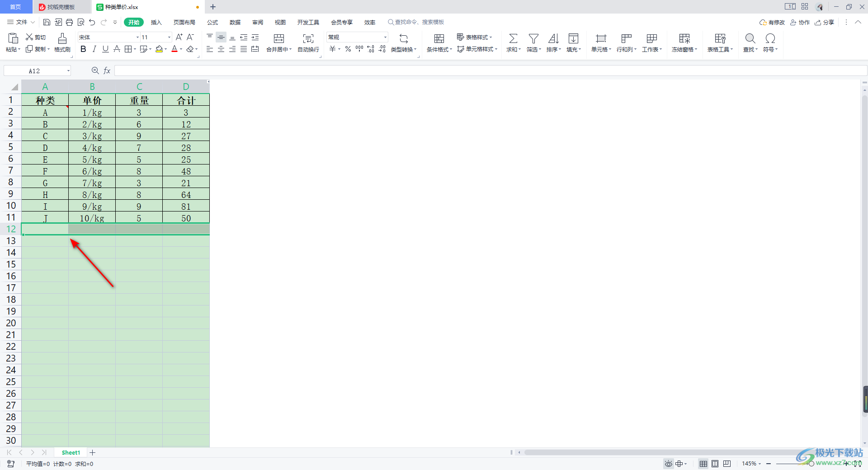Click the Sort A-Z icon

click(553, 38)
